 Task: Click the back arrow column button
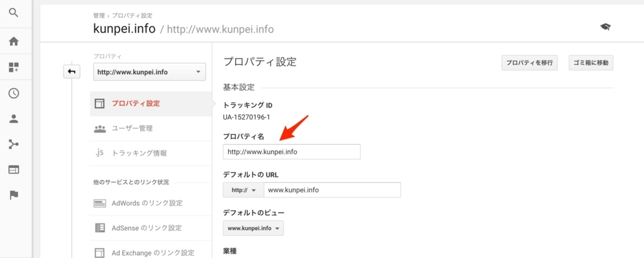pos(72,72)
